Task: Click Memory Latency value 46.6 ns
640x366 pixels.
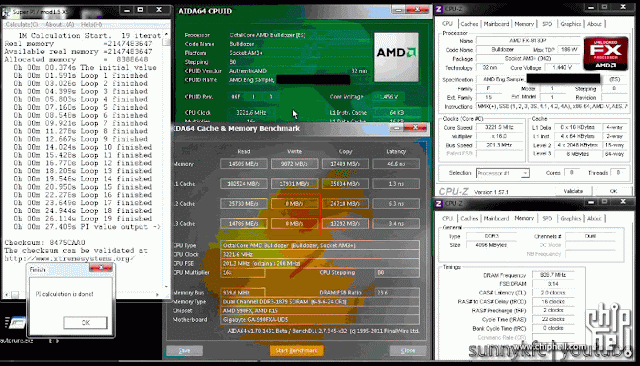Action: click(x=396, y=164)
